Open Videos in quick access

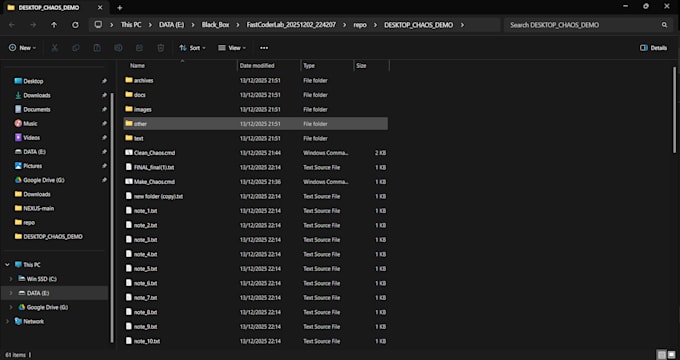(x=27, y=137)
